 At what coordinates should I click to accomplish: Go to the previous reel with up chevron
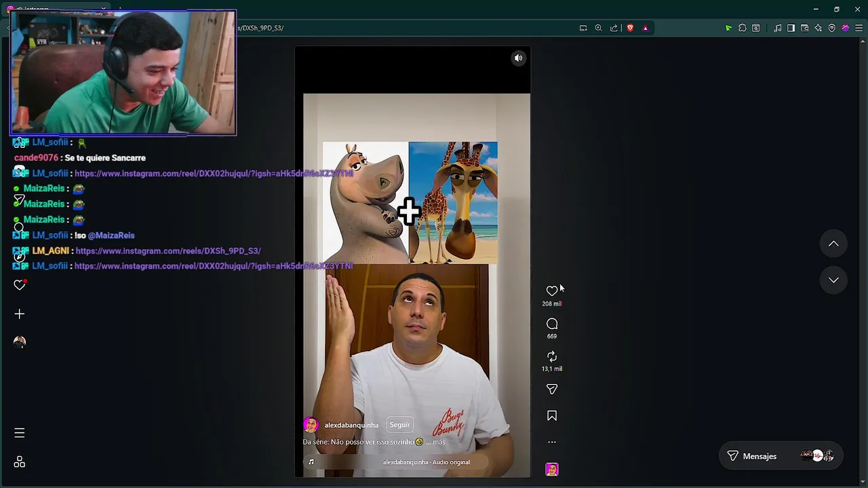833,244
